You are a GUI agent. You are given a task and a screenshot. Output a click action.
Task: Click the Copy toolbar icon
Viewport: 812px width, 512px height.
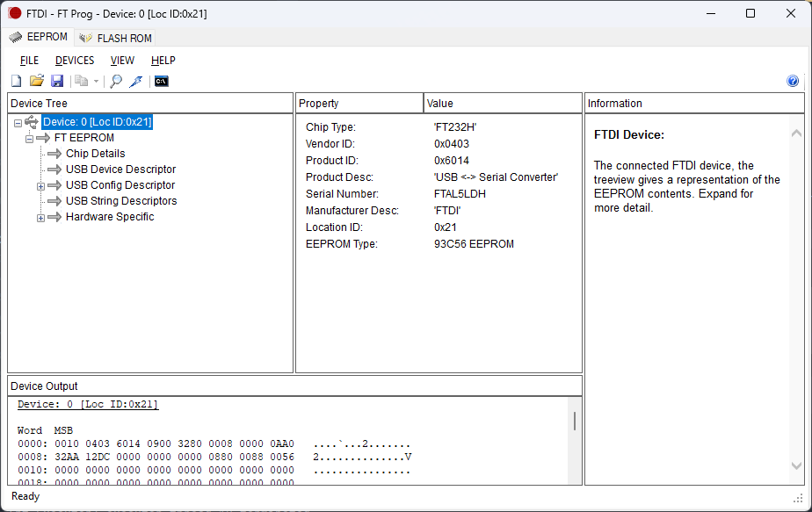click(82, 81)
